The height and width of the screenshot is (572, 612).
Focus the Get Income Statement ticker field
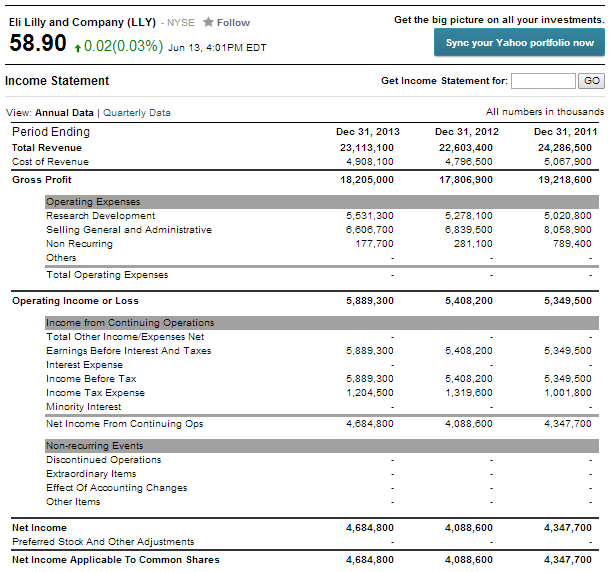(543, 81)
